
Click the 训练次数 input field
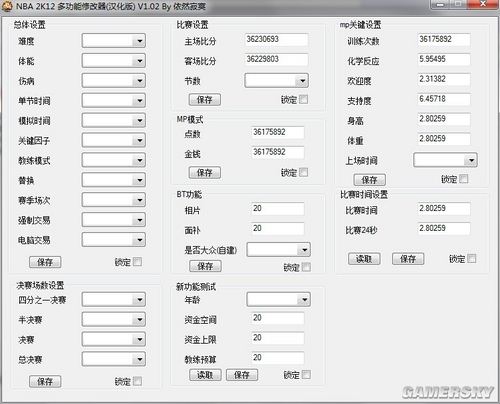point(444,40)
